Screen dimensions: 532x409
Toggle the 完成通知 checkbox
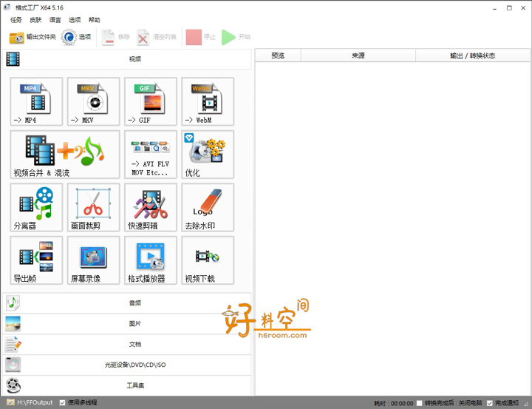click(490, 403)
